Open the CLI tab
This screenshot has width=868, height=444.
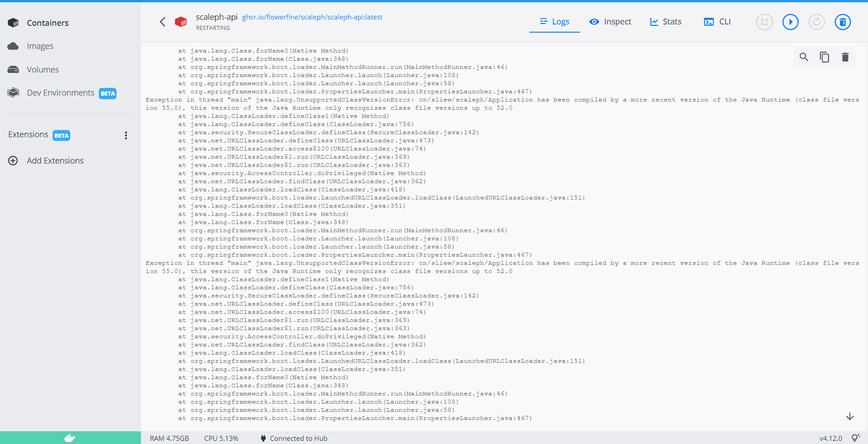coord(717,21)
